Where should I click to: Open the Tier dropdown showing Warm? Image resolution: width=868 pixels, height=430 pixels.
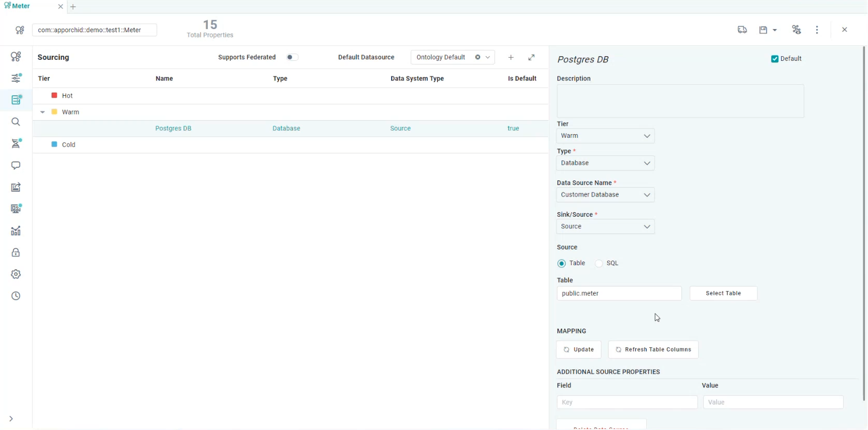605,136
